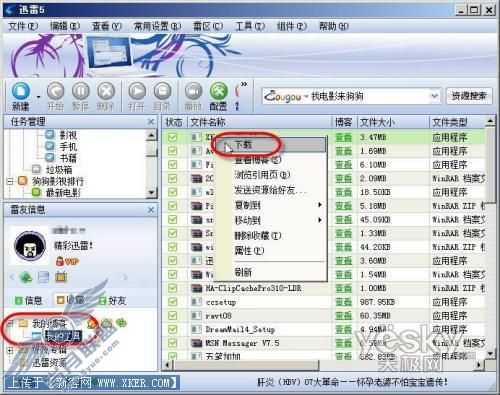Click the 目录 folder toolbar icon

pos(162,91)
